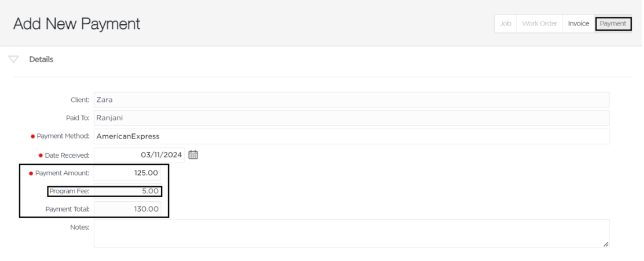Image resolution: width=644 pixels, height=261 pixels.
Task: Click the Date Received input field
Action: point(139,155)
